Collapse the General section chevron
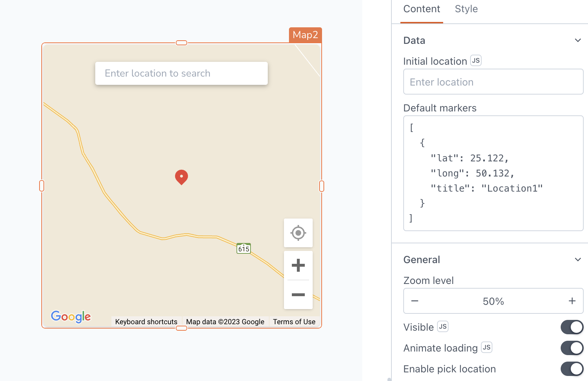 [x=578, y=260]
